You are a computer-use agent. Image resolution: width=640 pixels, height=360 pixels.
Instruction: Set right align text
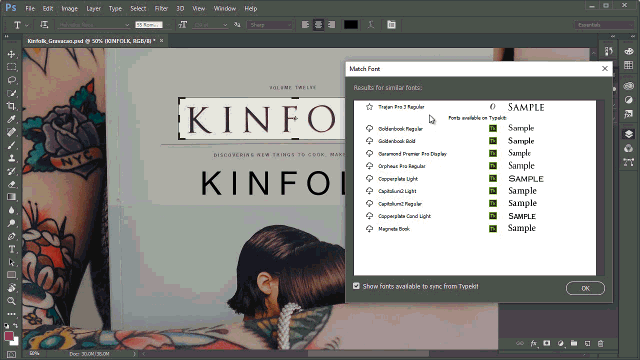tap(331, 25)
